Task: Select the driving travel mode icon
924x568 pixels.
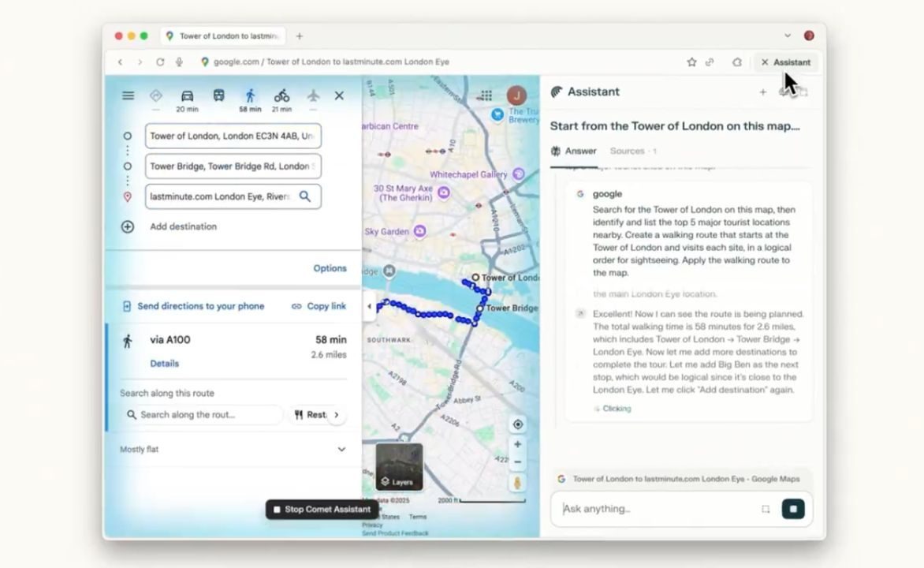Action: 187,96
